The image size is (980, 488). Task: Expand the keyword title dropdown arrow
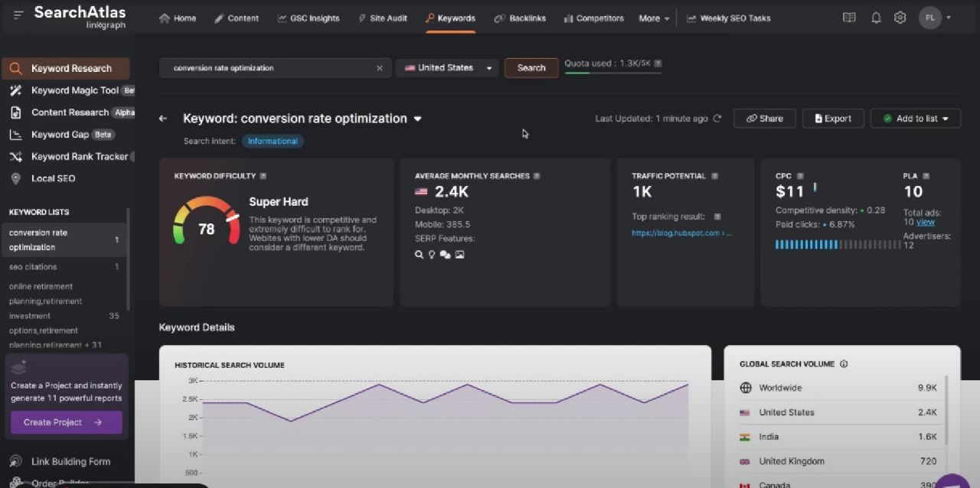tap(417, 119)
